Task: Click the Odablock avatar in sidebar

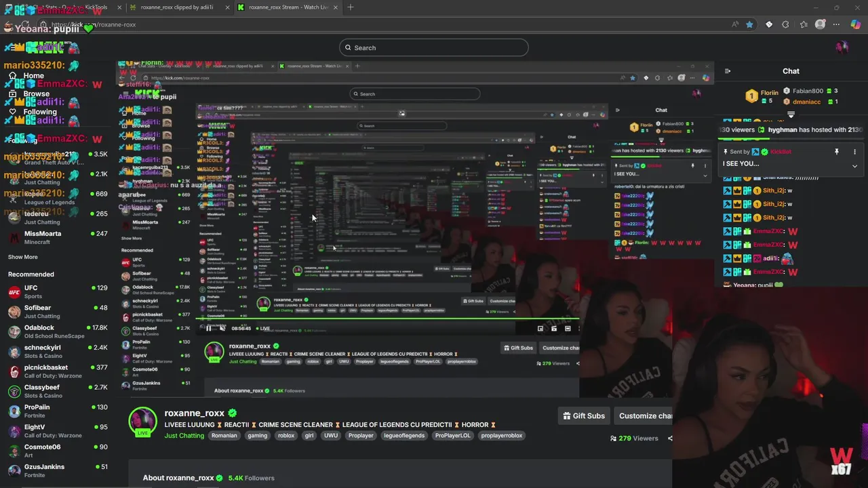Action: point(14,332)
